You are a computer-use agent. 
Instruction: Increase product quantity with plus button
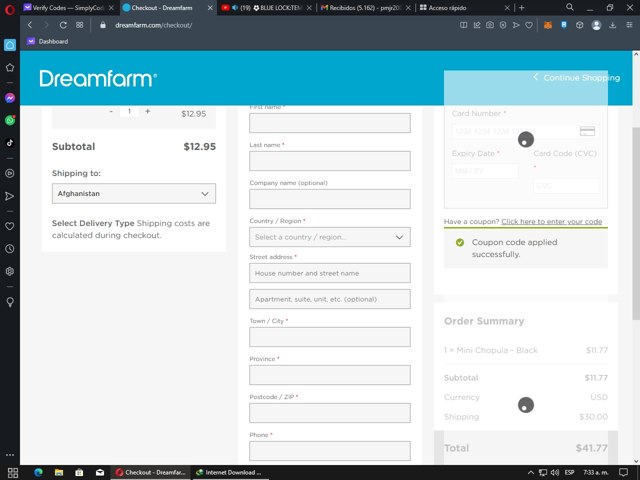point(148,111)
